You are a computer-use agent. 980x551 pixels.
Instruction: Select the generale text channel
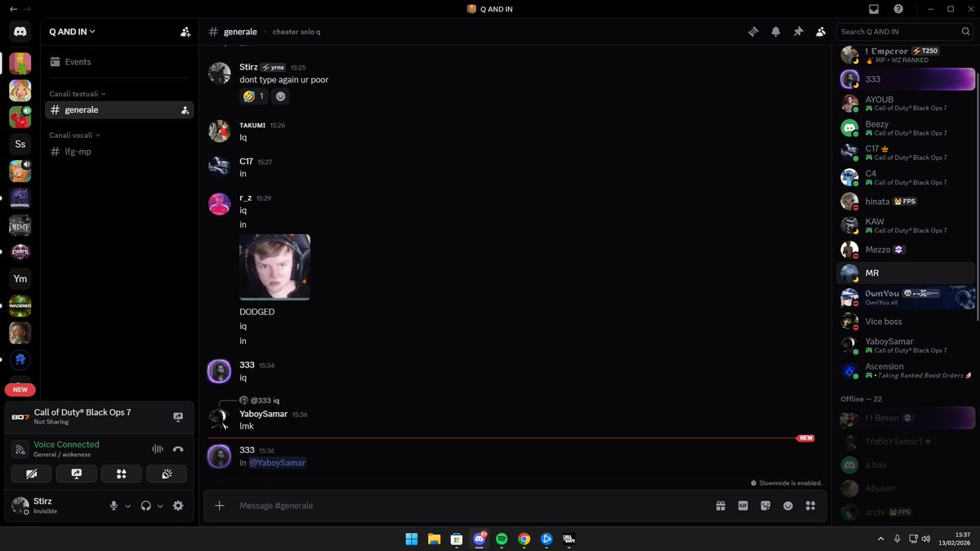click(x=119, y=110)
